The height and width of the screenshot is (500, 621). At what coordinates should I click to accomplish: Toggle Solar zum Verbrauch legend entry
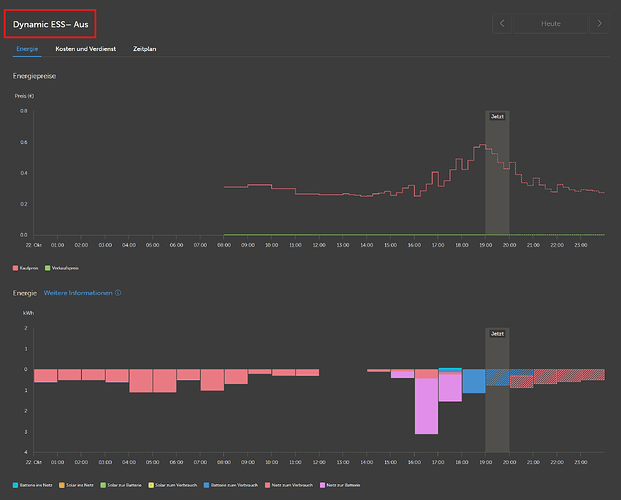tap(172, 485)
